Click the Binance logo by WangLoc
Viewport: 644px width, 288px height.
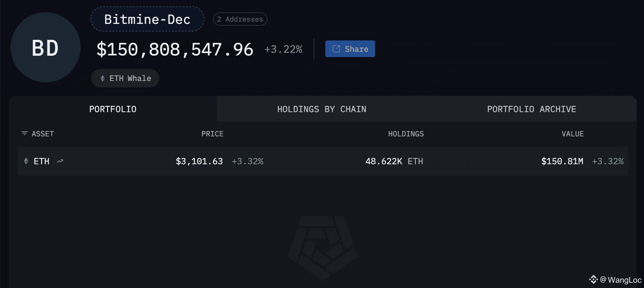click(593, 279)
